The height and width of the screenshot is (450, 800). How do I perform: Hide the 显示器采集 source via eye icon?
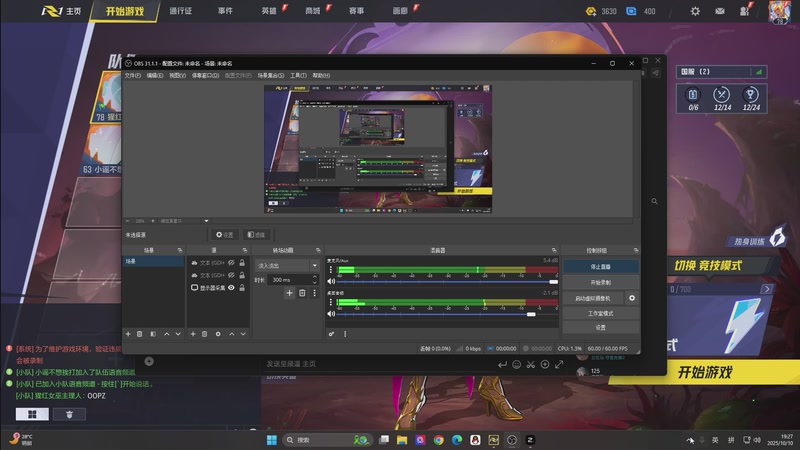pyautogui.click(x=231, y=288)
